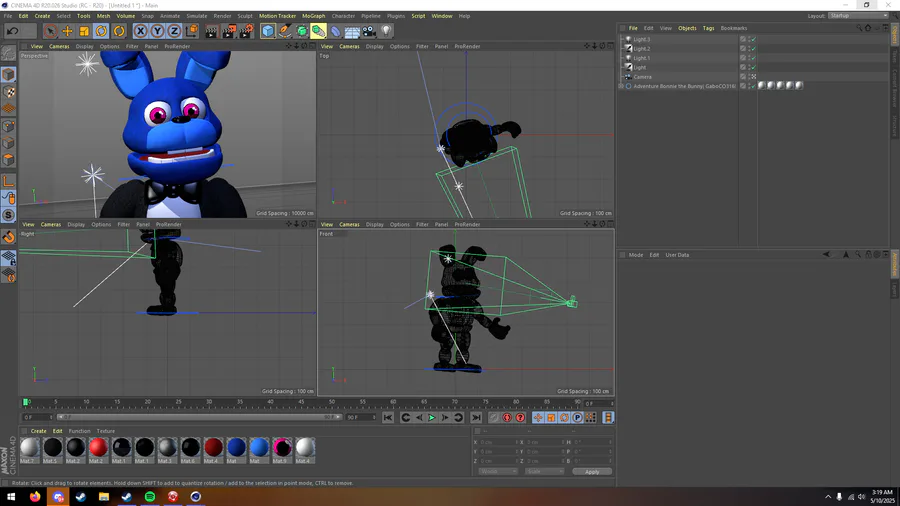
Task: Open Motion Tracker menu
Action: click(277, 16)
